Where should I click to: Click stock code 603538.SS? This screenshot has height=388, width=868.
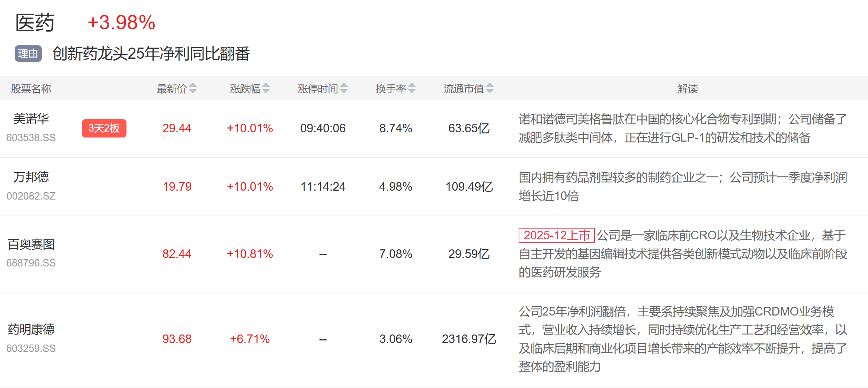click(x=31, y=138)
